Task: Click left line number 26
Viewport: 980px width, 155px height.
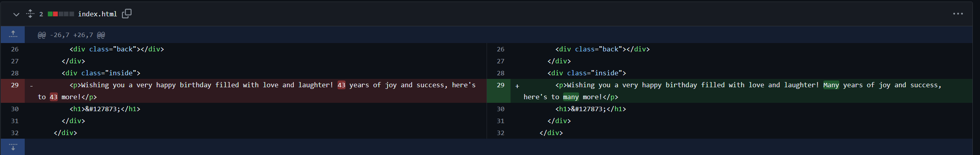Action: point(15,49)
